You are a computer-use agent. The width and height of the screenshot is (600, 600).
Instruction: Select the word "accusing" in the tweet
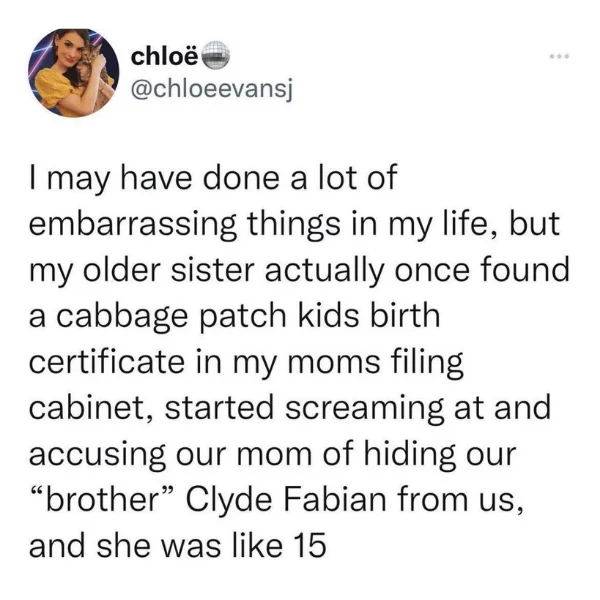tap(98, 455)
